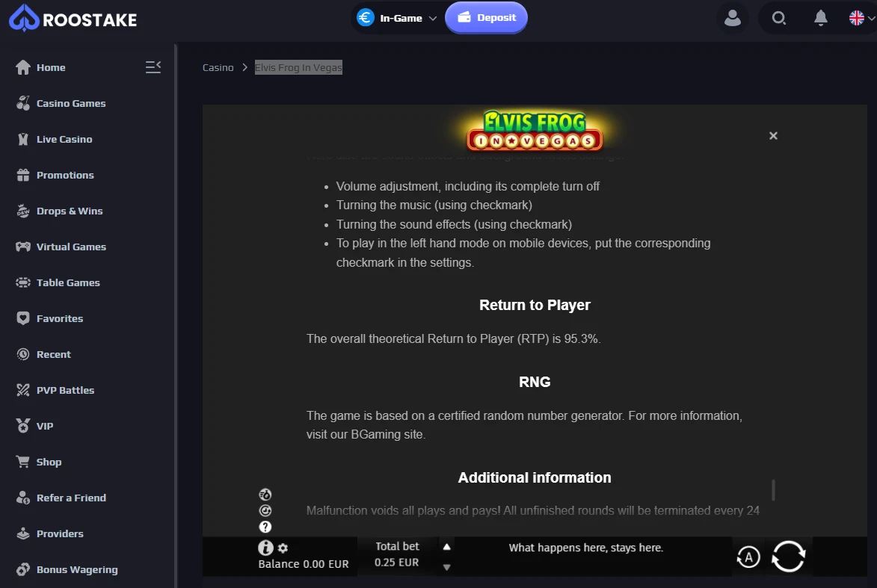Image resolution: width=877 pixels, height=588 pixels.
Task: Click the RTP is 95.3% sentence
Action: [454, 338]
